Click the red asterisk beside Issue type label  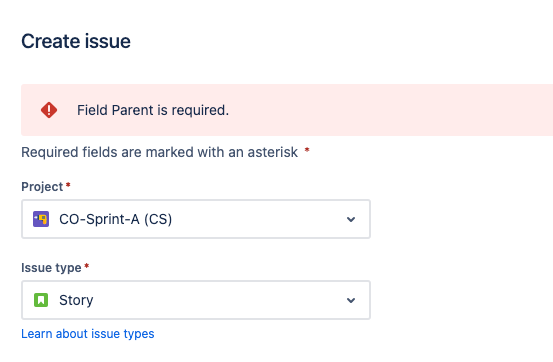point(87,266)
